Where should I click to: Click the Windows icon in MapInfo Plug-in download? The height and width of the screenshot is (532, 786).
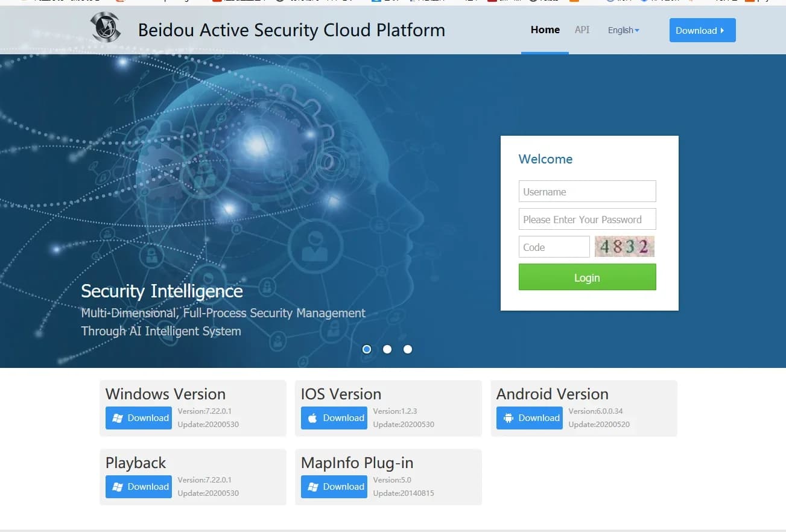pos(312,487)
